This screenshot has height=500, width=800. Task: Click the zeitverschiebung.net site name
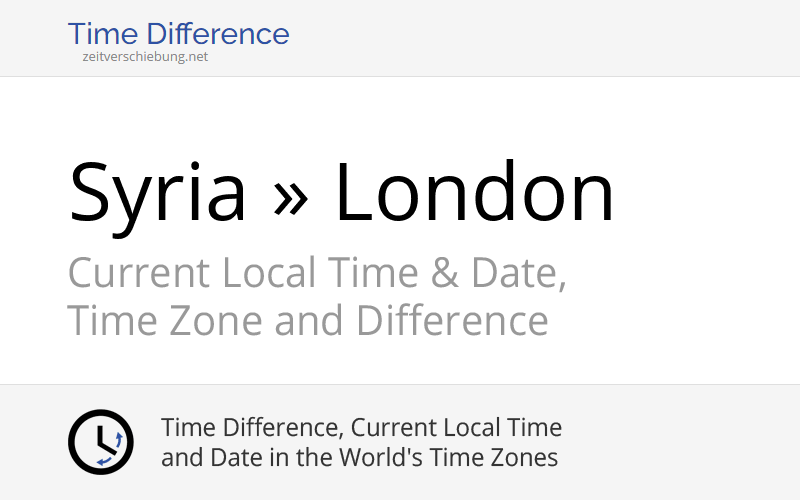coord(146,57)
